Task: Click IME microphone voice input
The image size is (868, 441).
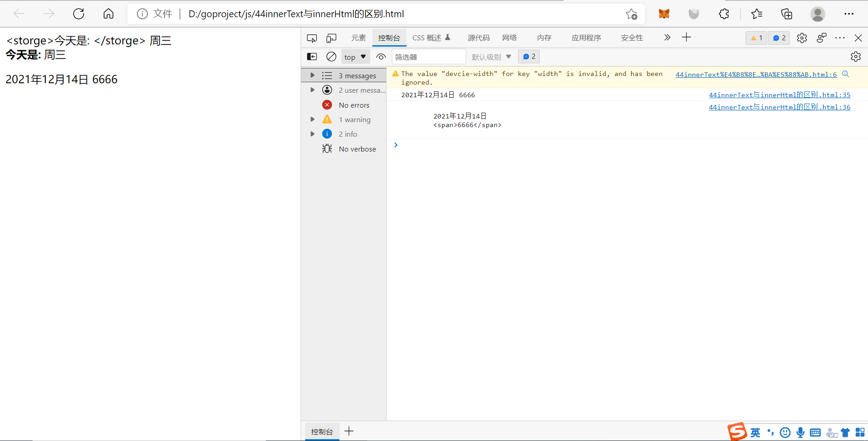Action: pyautogui.click(x=800, y=432)
